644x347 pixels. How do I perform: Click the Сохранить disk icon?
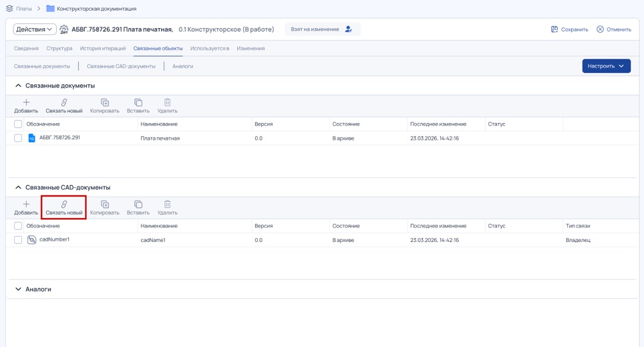[554, 29]
